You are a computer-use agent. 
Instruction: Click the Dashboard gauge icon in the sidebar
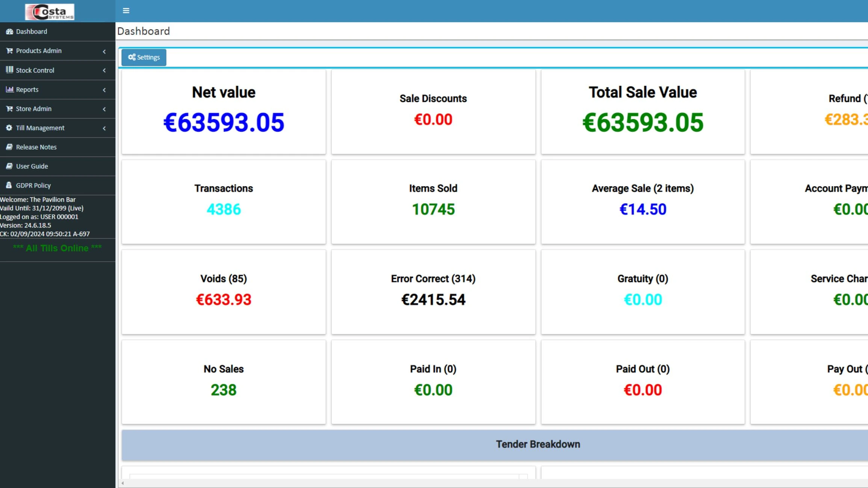tap(9, 32)
